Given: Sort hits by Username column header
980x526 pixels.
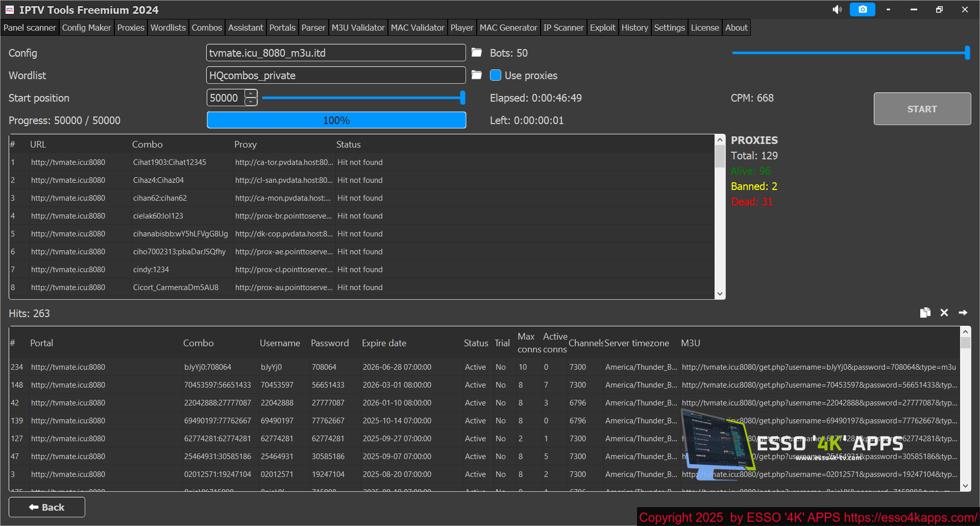Looking at the screenshot, I should 280,343.
